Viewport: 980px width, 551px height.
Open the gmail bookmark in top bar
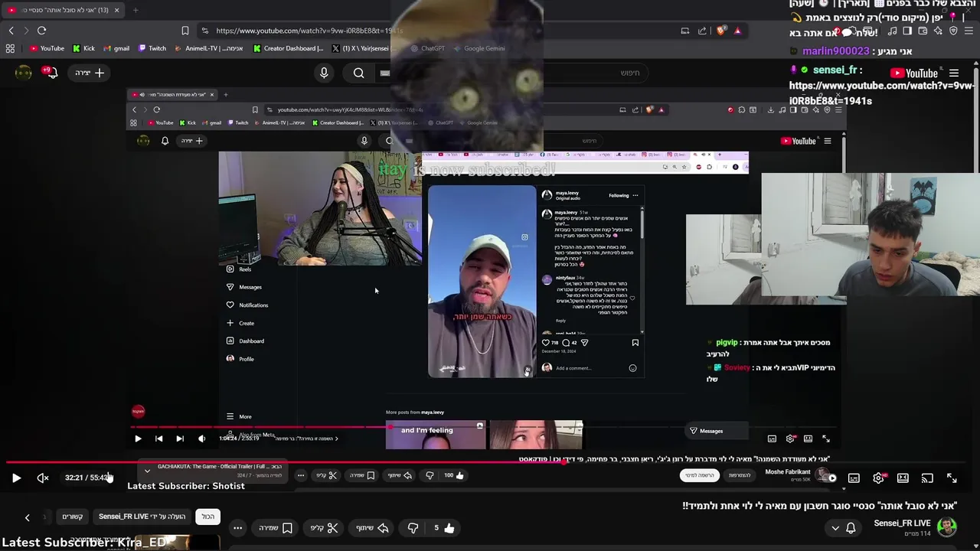point(116,48)
